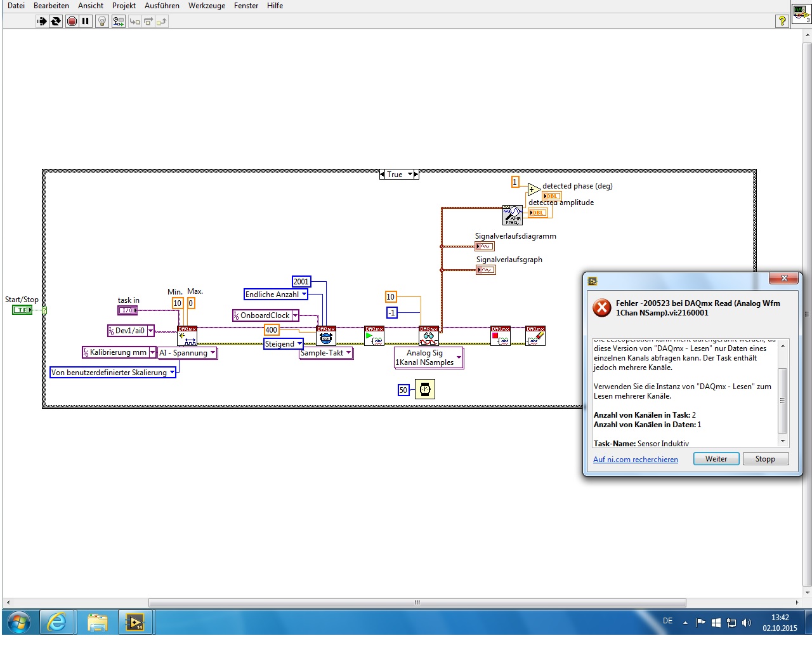Click Weiter in the error dialog

tap(716, 459)
